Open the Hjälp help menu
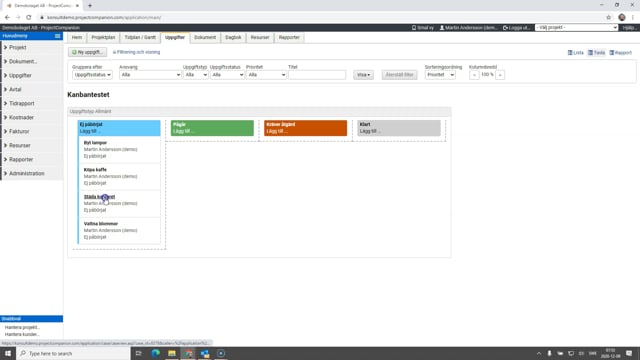 pyautogui.click(x=629, y=28)
